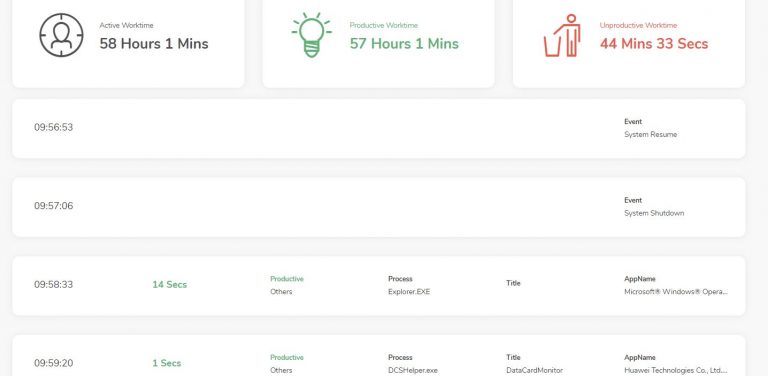Screen dimensions: 768x376
Task: Click the "Microsoft® Windows® Opera..." app name
Action: 676,292
